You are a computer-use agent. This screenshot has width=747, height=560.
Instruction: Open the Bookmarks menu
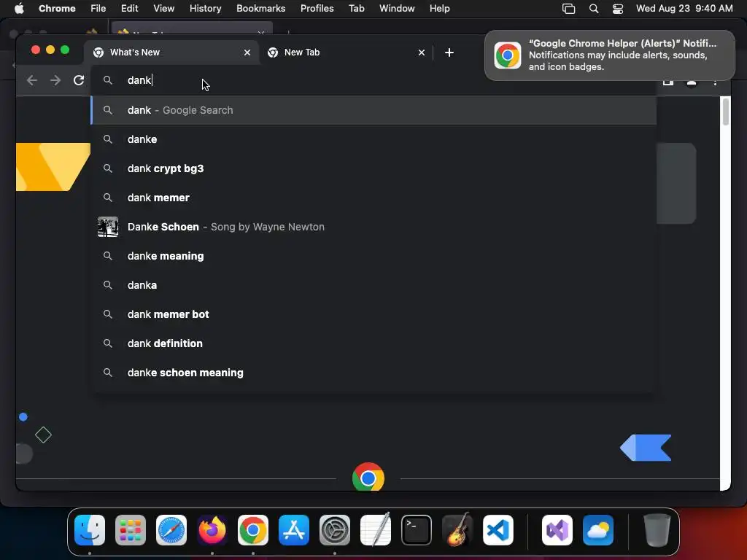click(x=260, y=9)
